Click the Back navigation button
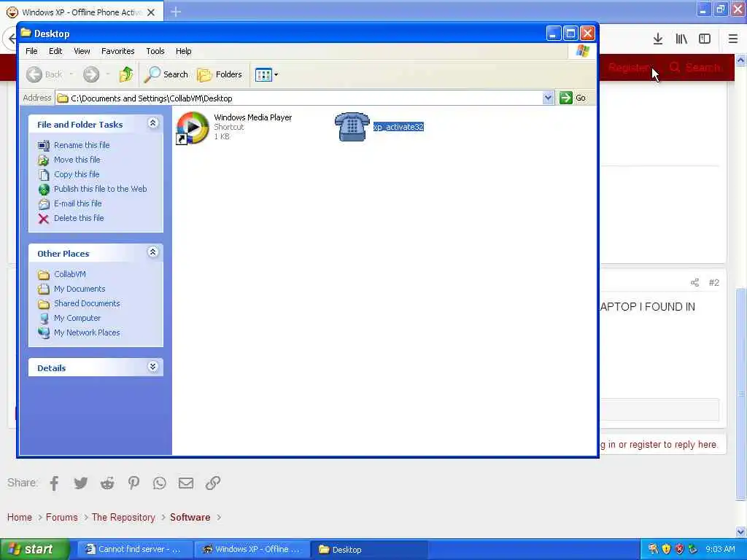The image size is (747, 560). tap(44, 74)
